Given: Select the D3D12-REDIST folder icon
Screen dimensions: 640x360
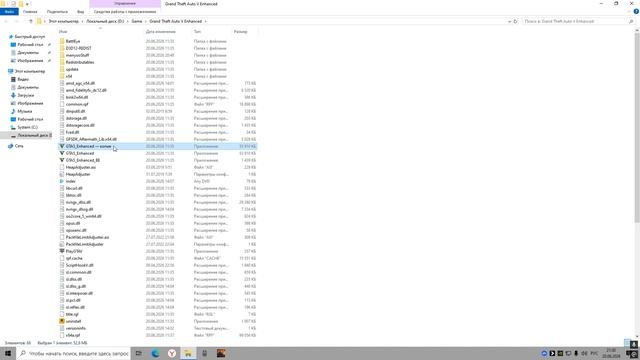Looking at the screenshot, I should 62,48.
